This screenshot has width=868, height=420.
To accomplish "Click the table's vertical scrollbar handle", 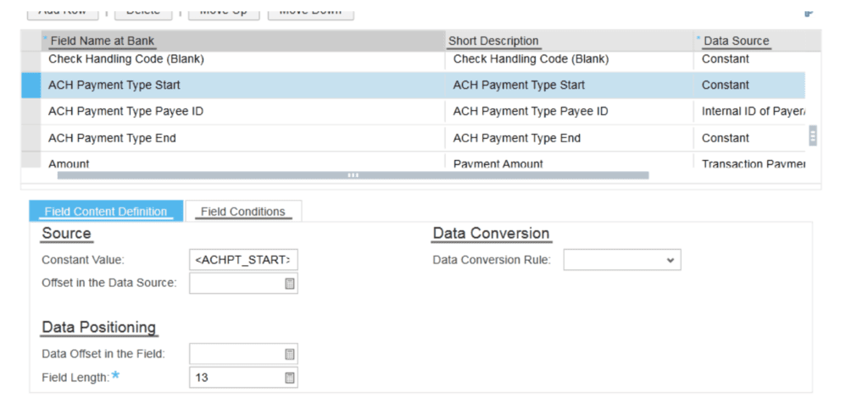I will click(x=813, y=135).
